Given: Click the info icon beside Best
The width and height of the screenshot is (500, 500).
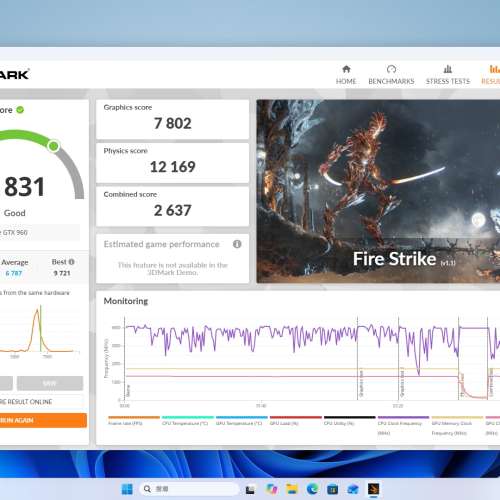Looking at the screenshot, I should (71, 262).
